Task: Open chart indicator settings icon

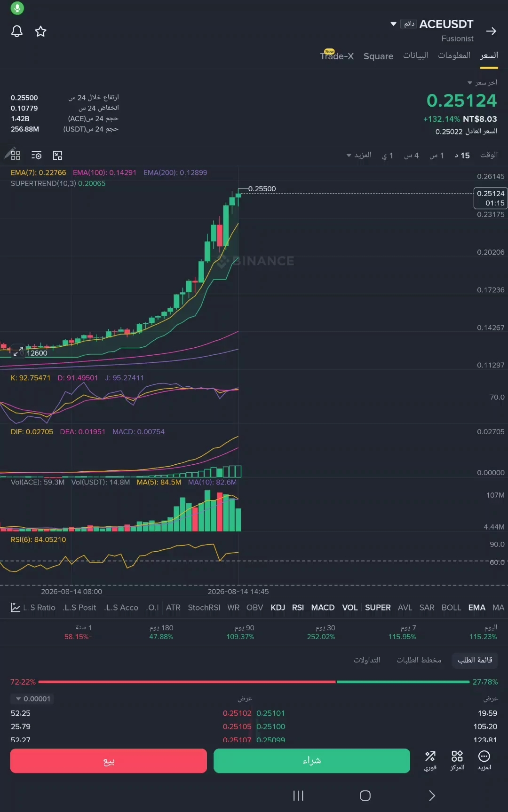Action: pyautogui.click(x=36, y=155)
